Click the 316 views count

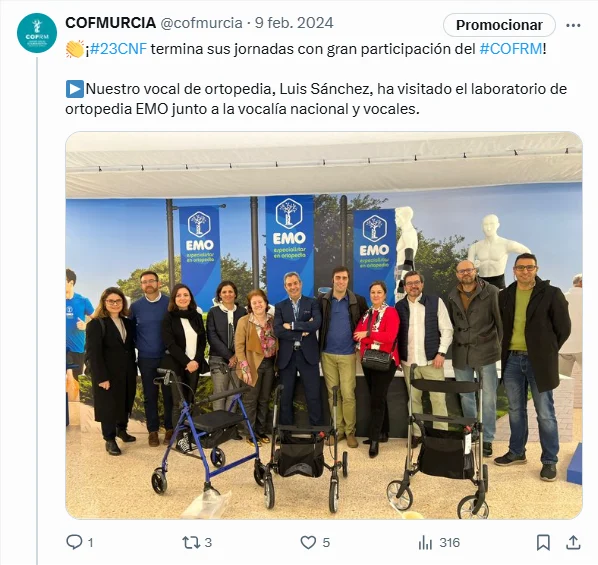pos(449,542)
